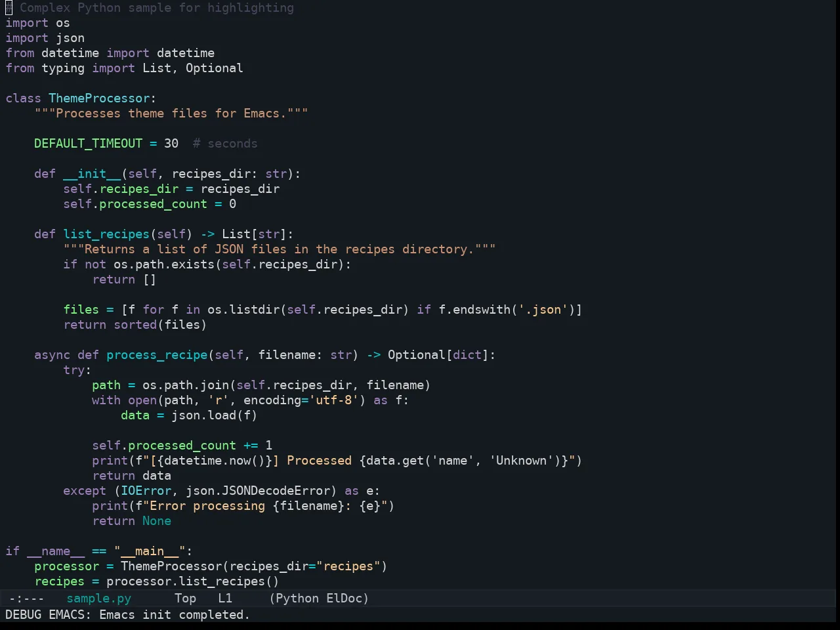
Task: Click 'processor.list_recipes()' call on last line
Action: (x=193, y=581)
